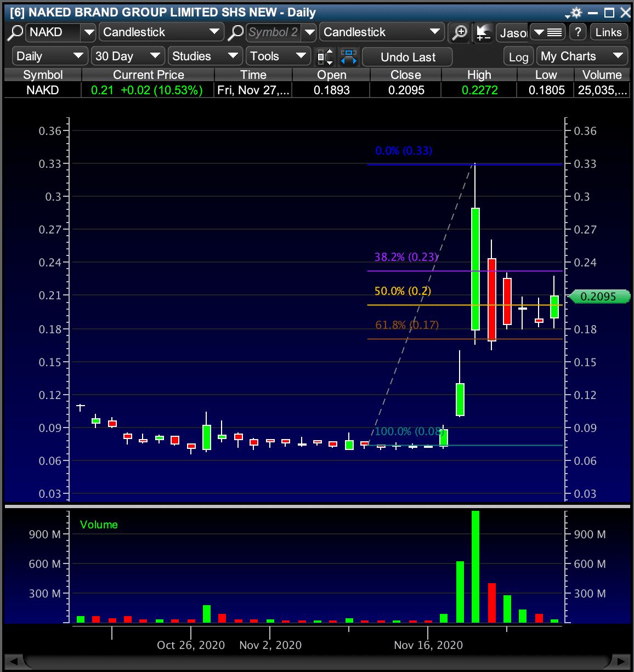The width and height of the screenshot is (634, 672).
Task: Open the Symbol 2 dropdown arrow
Action: click(310, 32)
